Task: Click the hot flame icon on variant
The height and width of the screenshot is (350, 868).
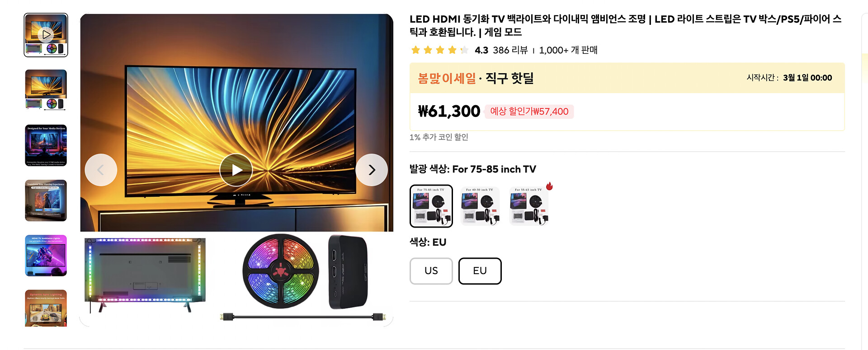Action: click(549, 186)
